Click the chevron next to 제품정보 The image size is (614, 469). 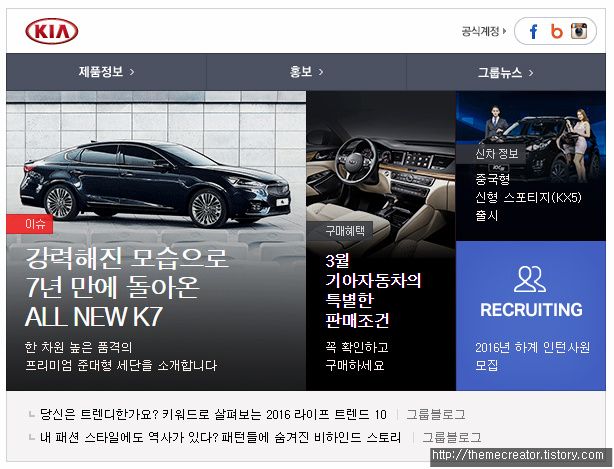click(x=132, y=72)
